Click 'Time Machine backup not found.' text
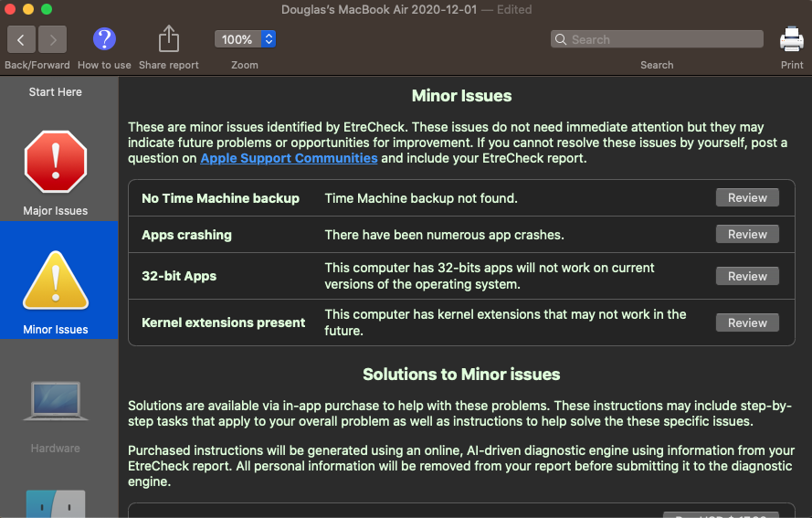 [x=421, y=198]
